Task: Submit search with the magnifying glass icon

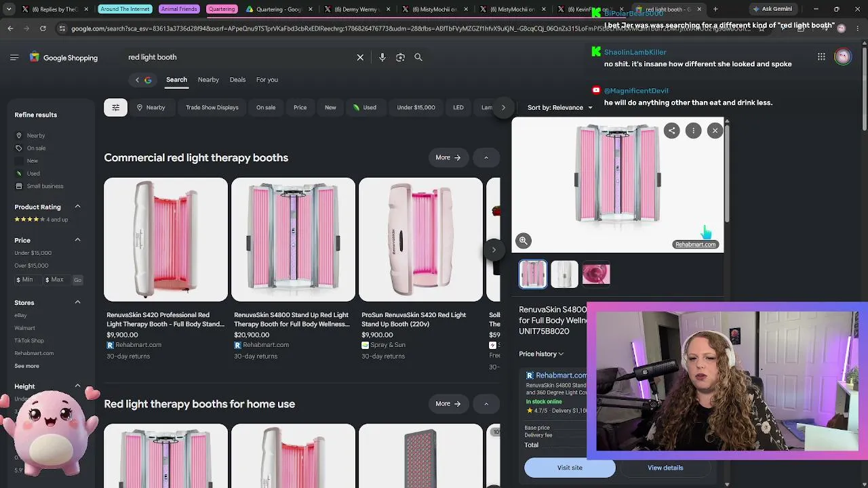Action: pos(418,58)
